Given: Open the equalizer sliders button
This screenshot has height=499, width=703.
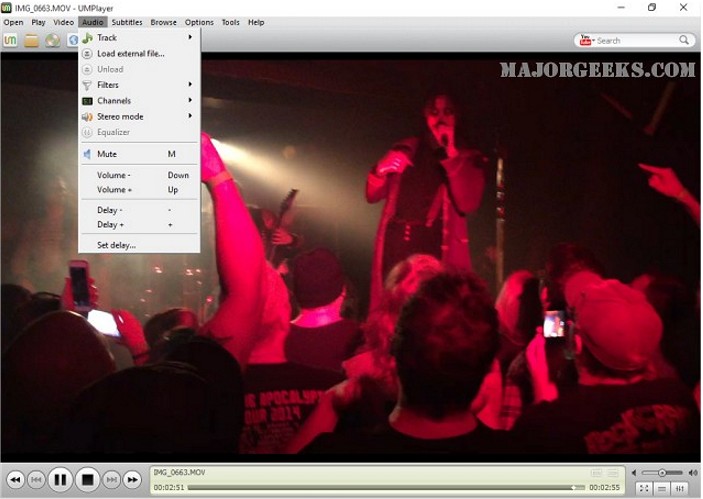Looking at the screenshot, I should click(680, 489).
